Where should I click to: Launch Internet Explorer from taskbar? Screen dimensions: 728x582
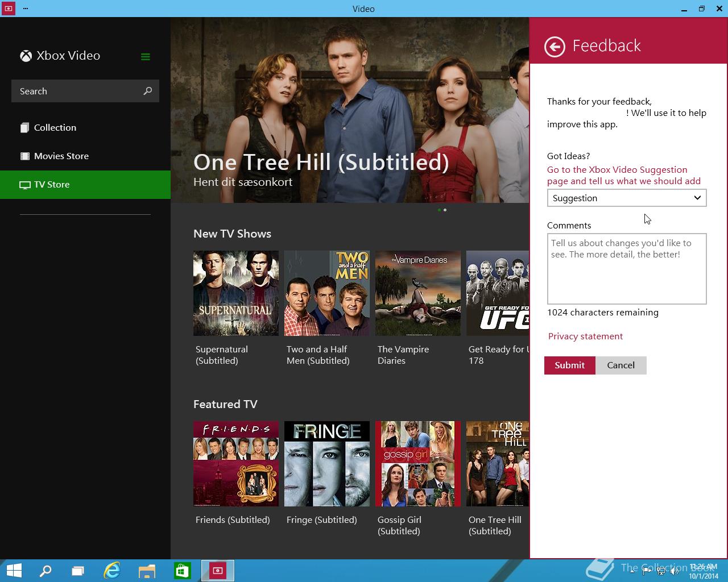point(112,571)
